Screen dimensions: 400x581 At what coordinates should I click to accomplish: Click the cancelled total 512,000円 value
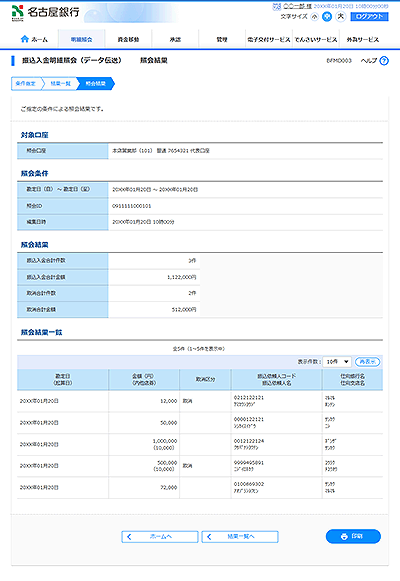coord(184,309)
